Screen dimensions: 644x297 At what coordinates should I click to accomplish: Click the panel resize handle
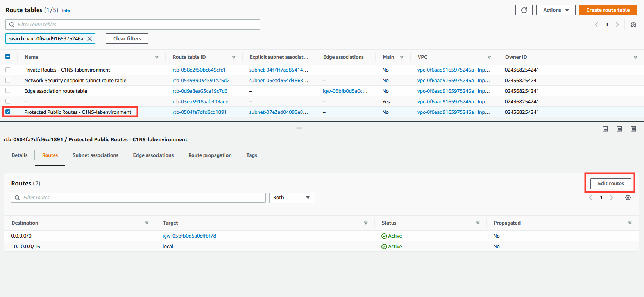pos(299,128)
